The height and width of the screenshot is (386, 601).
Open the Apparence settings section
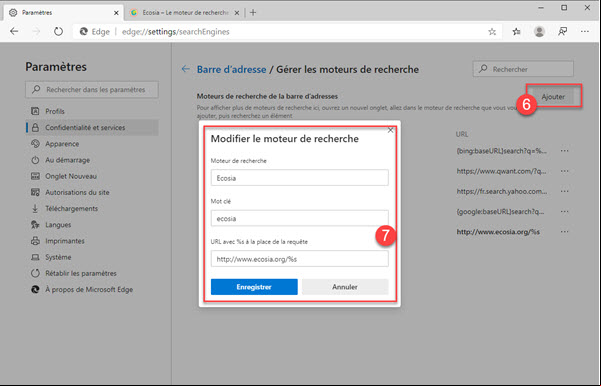(x=92, y=144)
